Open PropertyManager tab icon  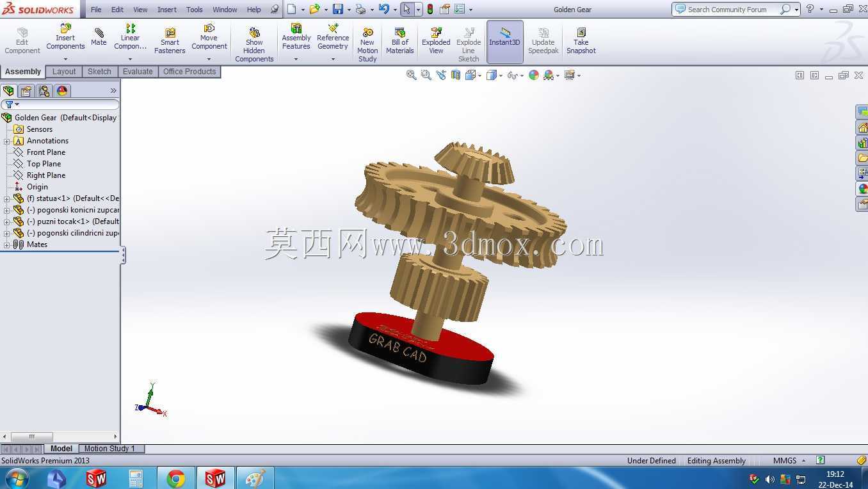[26, 91]
